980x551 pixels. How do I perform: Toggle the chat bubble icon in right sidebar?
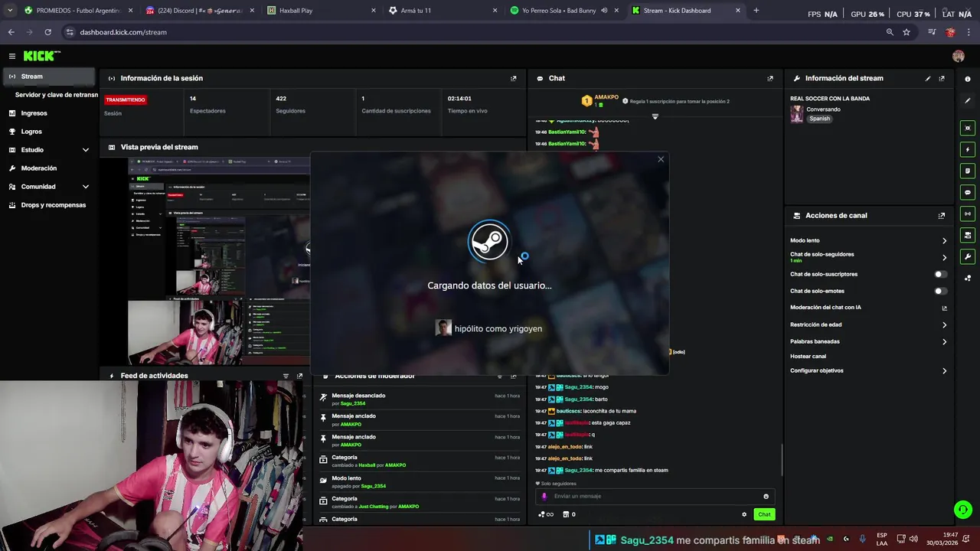point(968,192)
